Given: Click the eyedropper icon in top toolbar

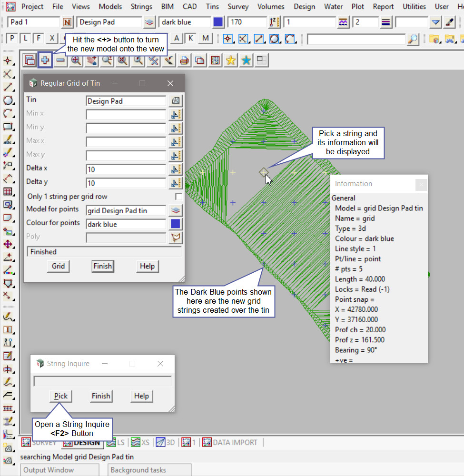Looking at the screenshot, I should (x=450, y=22).
